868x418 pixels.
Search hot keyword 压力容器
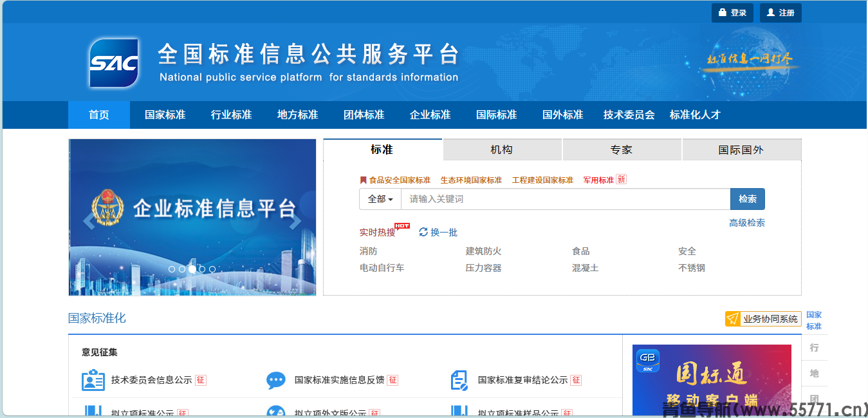484,268
